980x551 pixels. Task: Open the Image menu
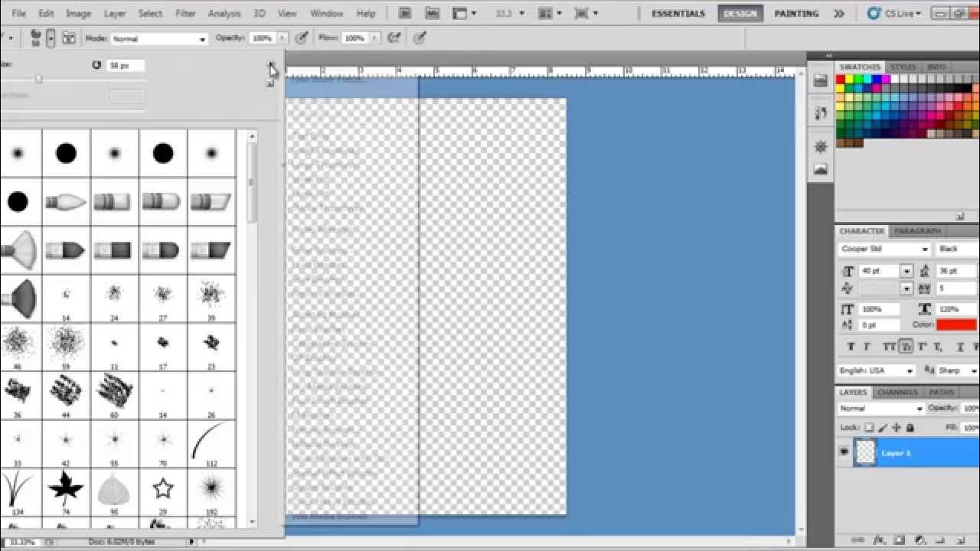coord(78,14)
